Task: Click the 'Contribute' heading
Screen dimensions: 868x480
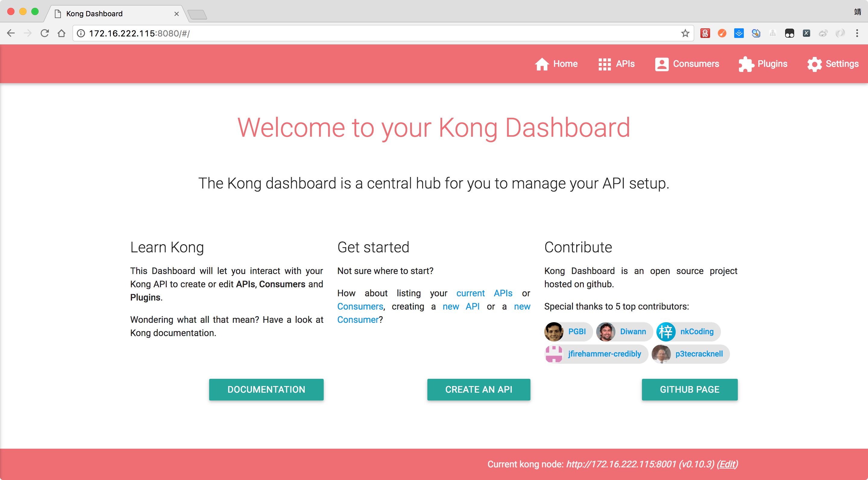Action: coord(578,247)
